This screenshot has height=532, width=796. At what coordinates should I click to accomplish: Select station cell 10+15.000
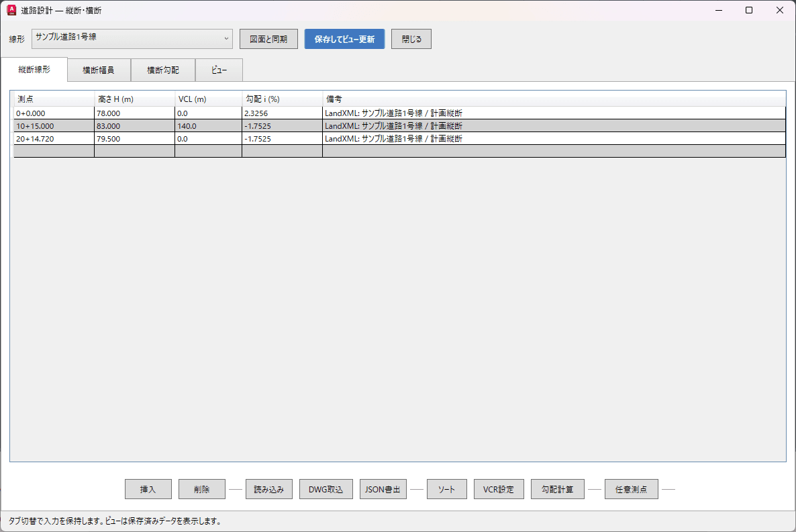(x=54, y=126)
